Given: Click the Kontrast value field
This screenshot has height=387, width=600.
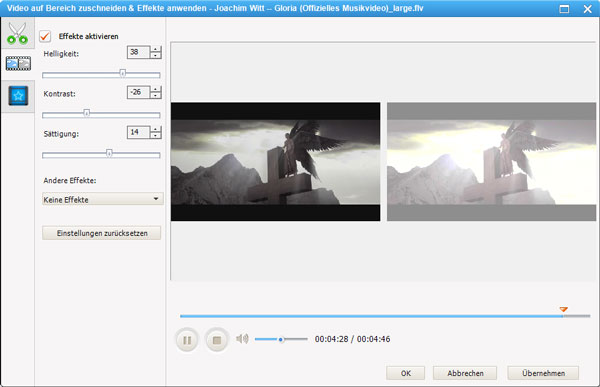Looking at the screenshot, I should tap(138, 92).
